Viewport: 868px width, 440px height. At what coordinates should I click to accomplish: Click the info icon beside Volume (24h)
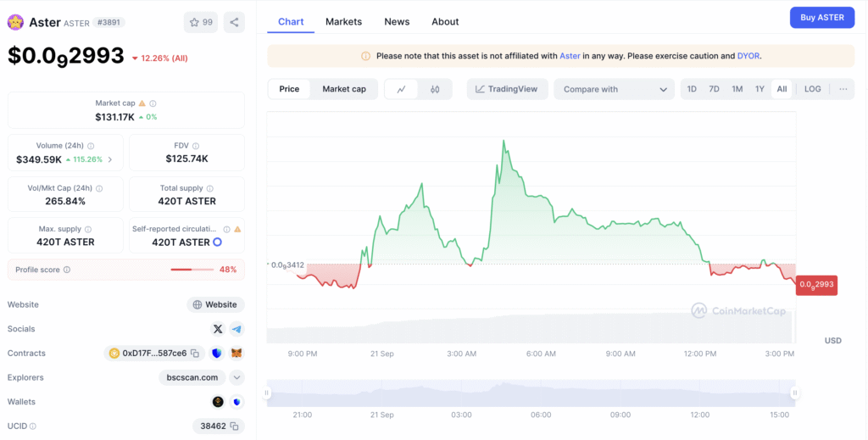(91, 146)
